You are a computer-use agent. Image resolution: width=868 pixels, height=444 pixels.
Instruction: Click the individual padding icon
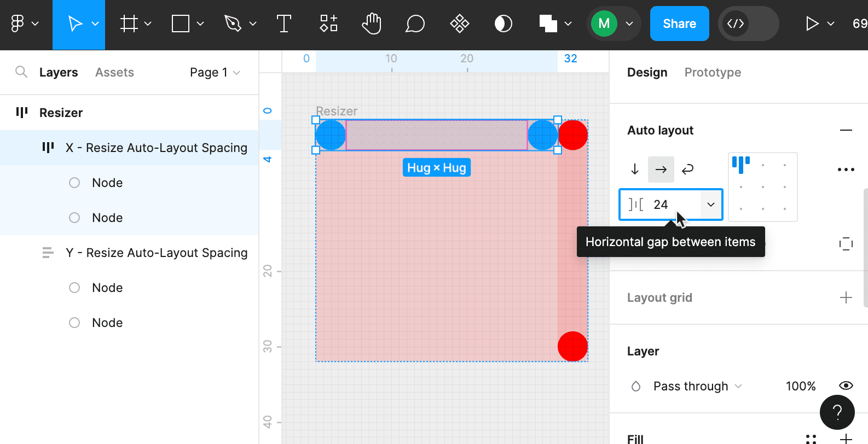coord(846,244)
